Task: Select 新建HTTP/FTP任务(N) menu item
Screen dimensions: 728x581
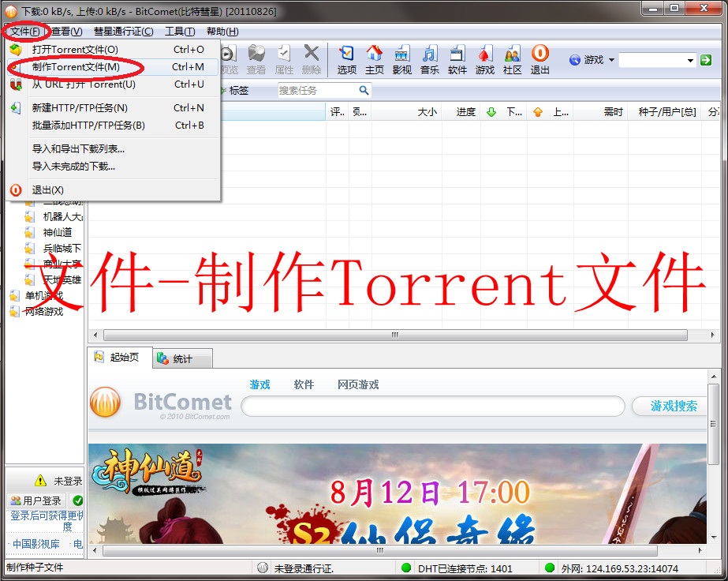Action: pyautogui.click(x=113, y=108)
